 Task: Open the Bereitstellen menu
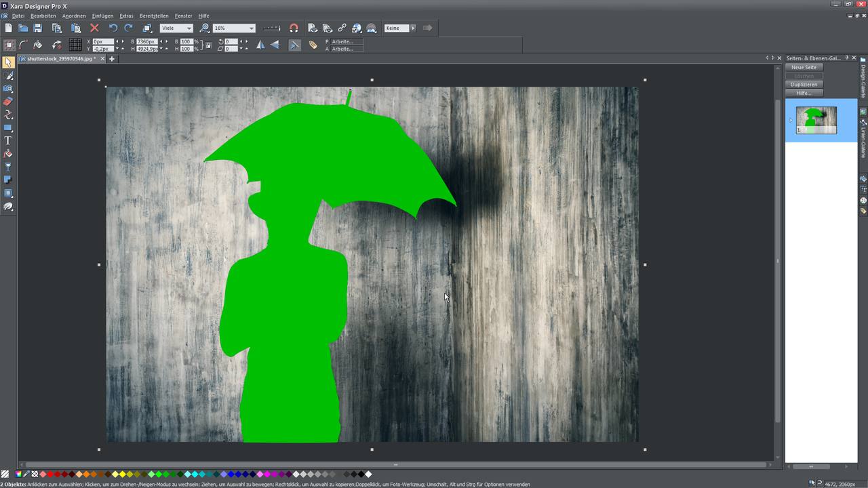click(x=154, y=16)
